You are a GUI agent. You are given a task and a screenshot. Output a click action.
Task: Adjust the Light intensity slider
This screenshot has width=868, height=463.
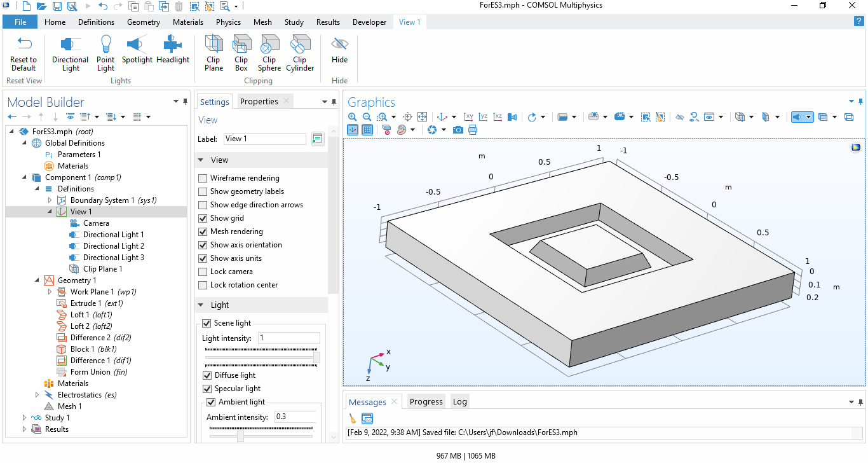pyautogui.click(x=316, y=358)
